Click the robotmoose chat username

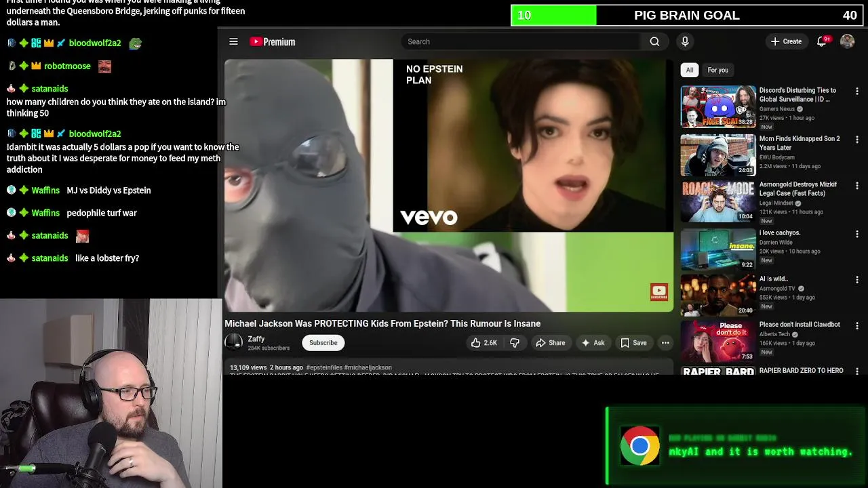67,66
